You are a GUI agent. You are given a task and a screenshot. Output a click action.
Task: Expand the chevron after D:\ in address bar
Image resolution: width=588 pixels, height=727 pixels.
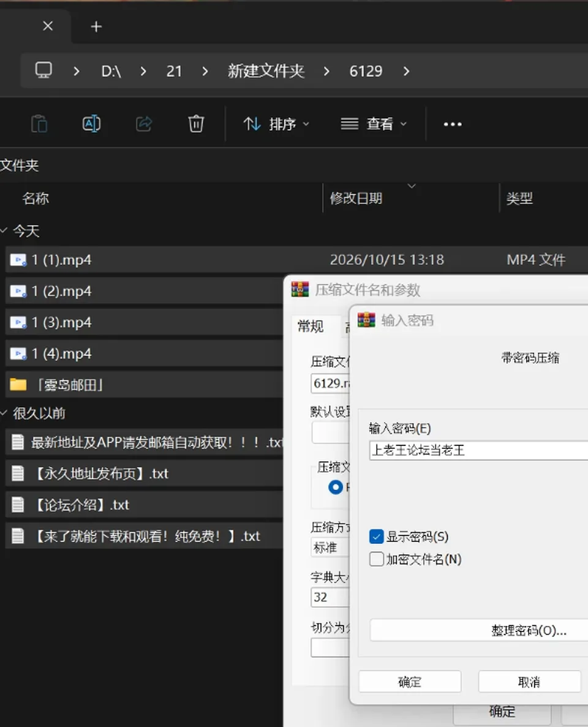tap(143, 71)
